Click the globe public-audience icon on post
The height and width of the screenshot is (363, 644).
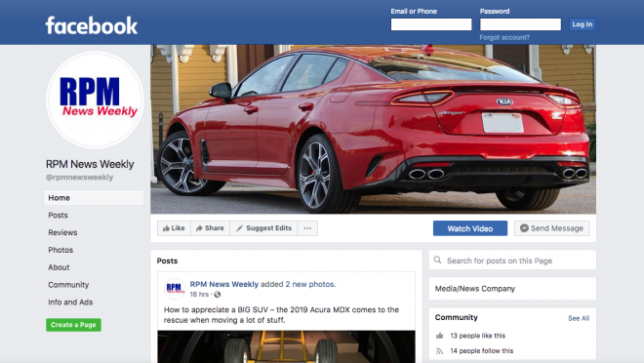click(218, 295)
